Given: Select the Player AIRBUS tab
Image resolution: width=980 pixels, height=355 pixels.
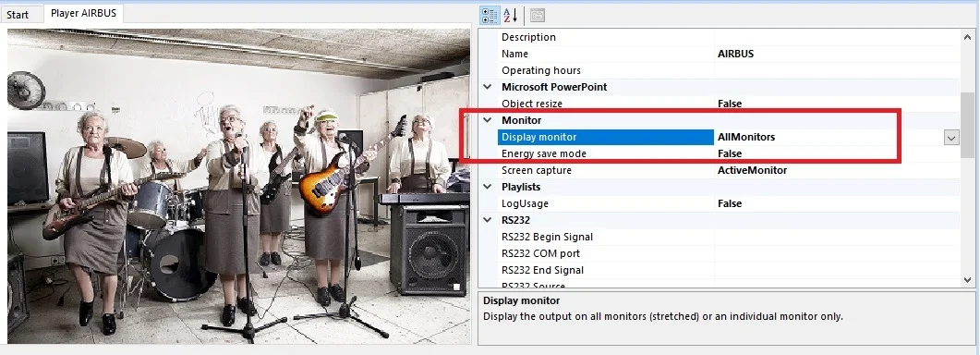Looking at the screenshot, I should click(x=84, y=13).
